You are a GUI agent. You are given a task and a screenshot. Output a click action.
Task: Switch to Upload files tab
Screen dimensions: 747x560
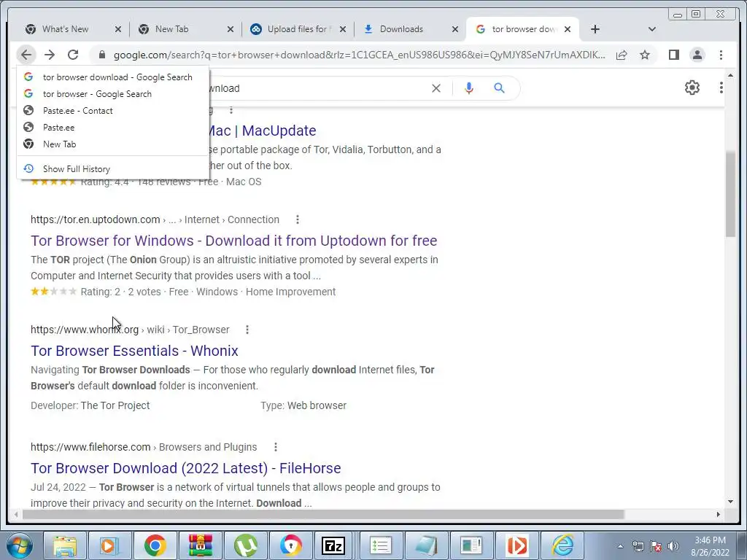[x=299, y=29]
